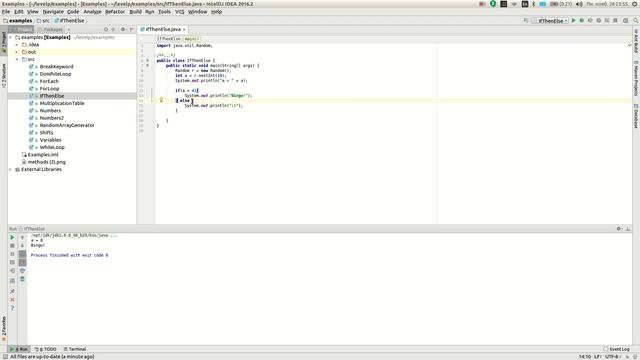
Task: Open the VCS menu
Action: click(180, 12)
